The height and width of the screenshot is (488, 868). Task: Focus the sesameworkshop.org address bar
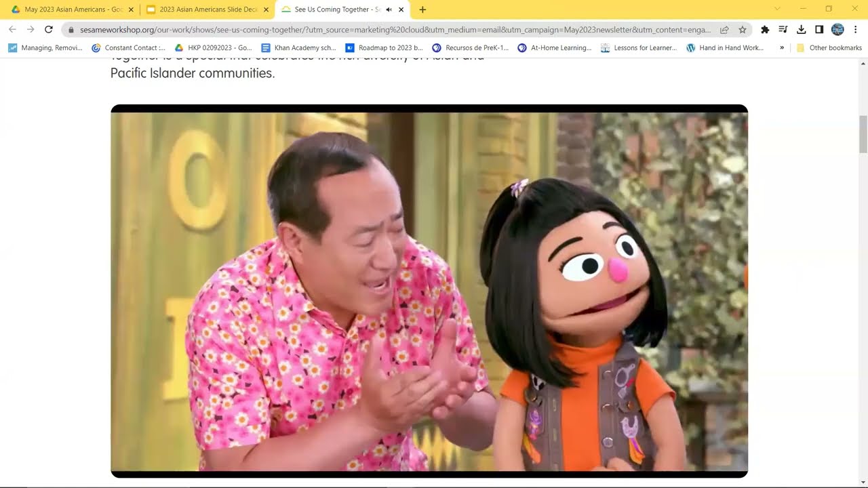pos(395,30)
